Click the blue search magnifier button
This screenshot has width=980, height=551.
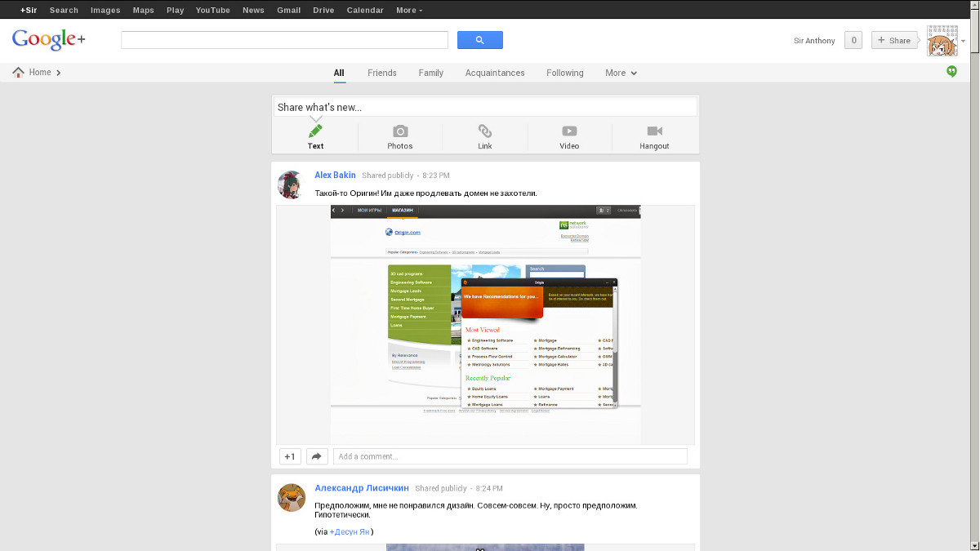479,40
